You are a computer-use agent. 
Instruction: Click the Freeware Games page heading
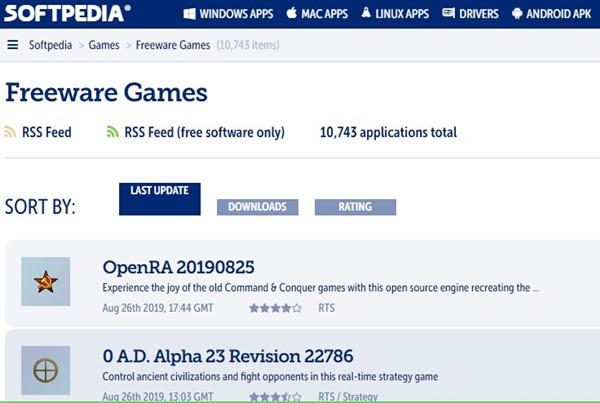pyautogui.click(x=106, y=92)
